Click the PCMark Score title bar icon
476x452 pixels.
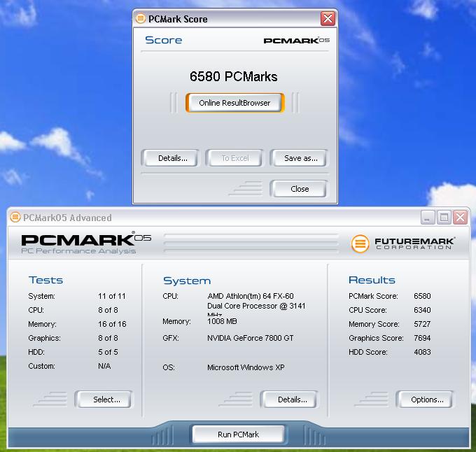[x=140, y=18]
